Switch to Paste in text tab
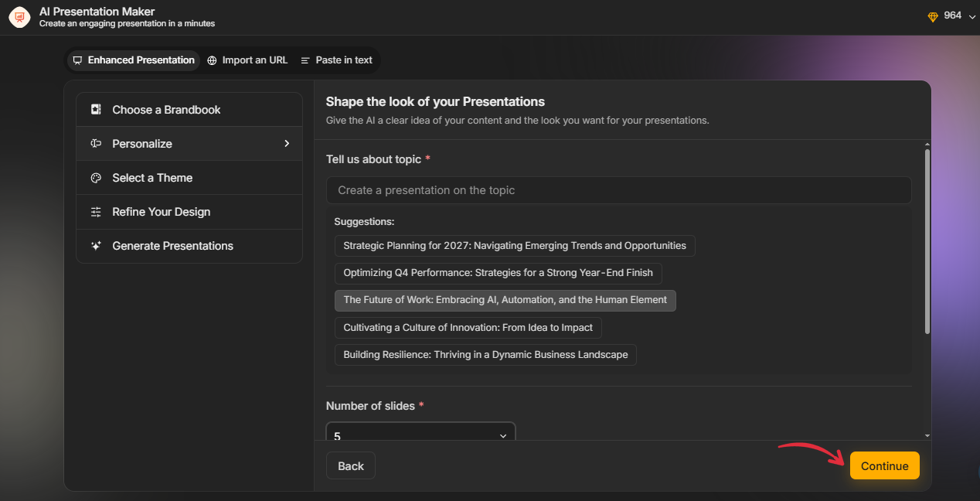 (336, 60)
